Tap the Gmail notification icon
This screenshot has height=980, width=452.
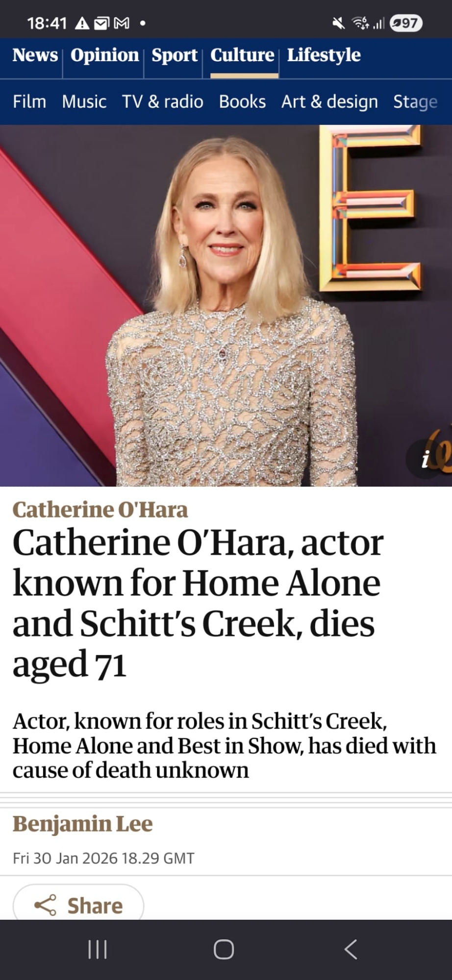122,23
